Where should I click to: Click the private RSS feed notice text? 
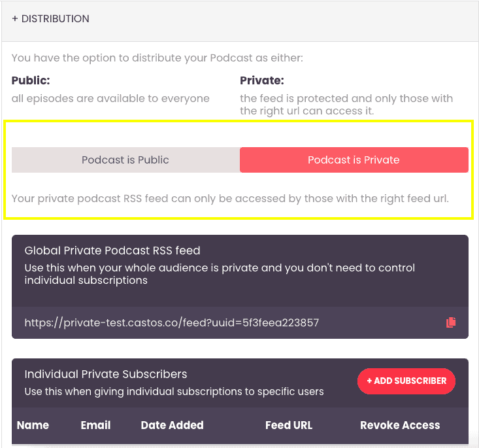[230, 198]
